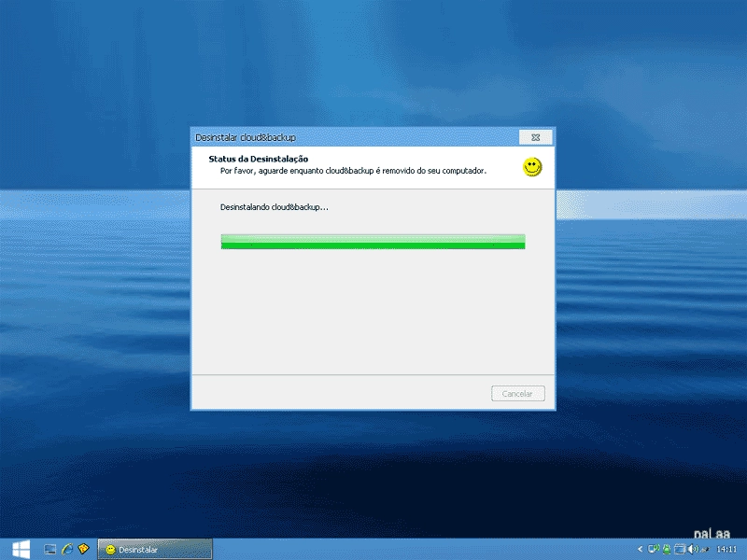Click the green uninstall progress bar

click(x=373, y=242)
